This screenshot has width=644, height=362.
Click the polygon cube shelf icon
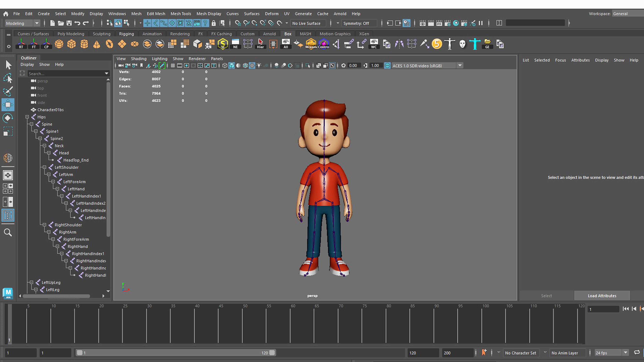[71, 44]
